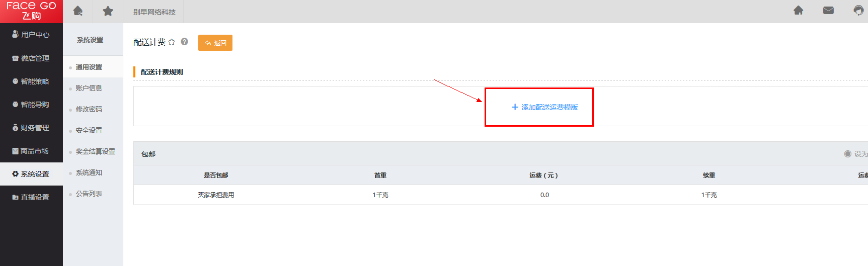The height and width of the screenshot is (266, 868).
Task: Select the 设为 radio button on the 包邮 template
Action: coord(848,154)
